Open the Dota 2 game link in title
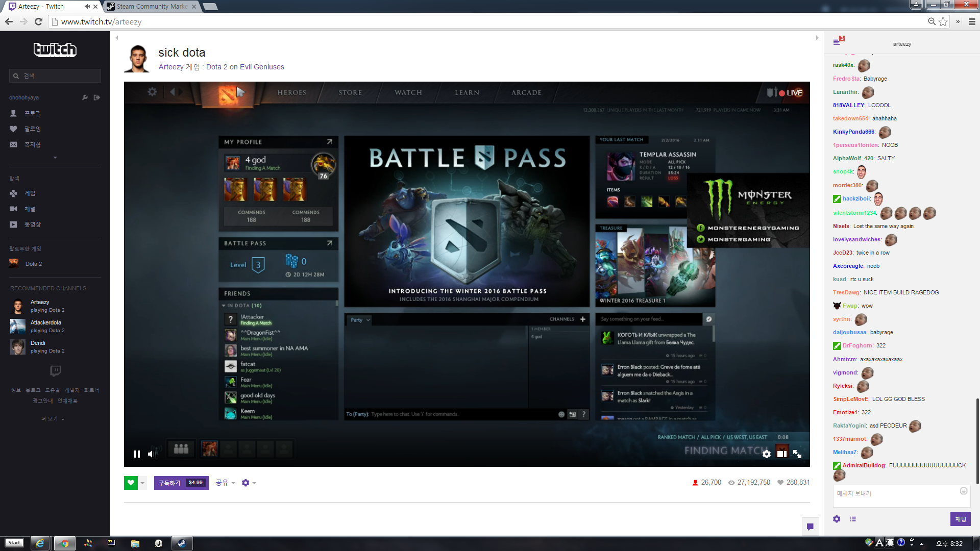980x551 pixels. (216, 67)
